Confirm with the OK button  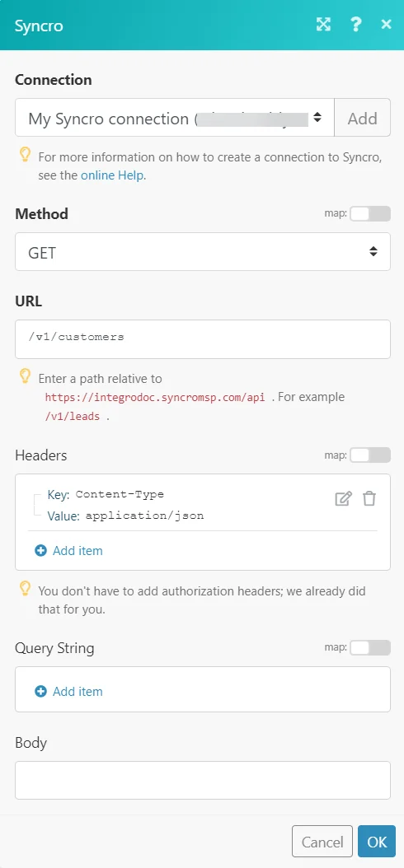click(x=377, y=842)
